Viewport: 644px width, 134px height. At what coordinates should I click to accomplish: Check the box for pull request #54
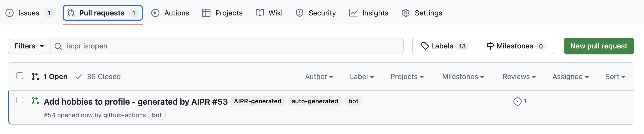click(x=20, y=100)
